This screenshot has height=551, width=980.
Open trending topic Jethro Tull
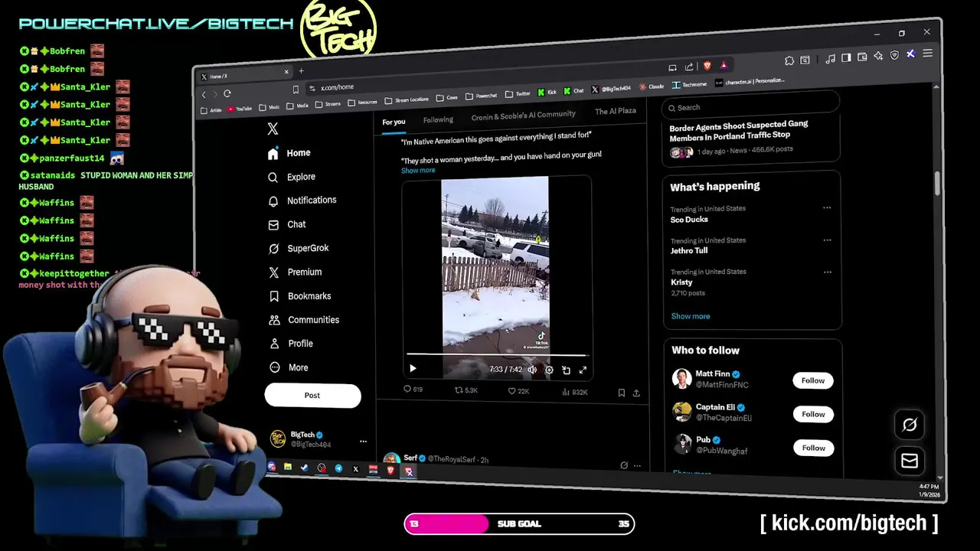click(689, 250)
